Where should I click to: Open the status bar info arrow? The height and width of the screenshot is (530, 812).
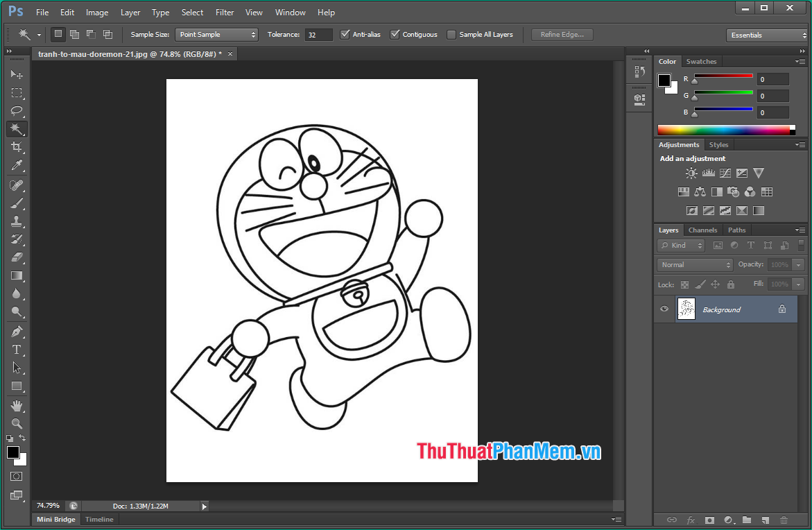tap(204, 506)
